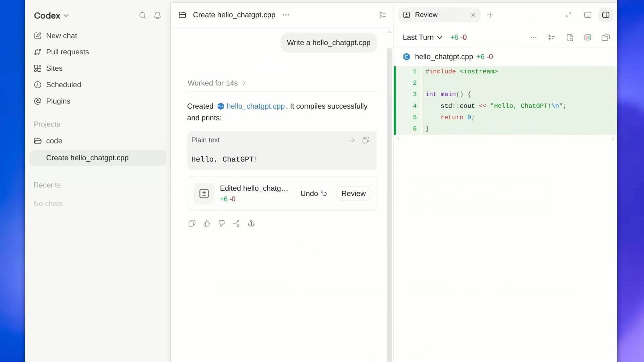Viewport: 644px width, 362px height.
Task: Expand the Codex app dropdown
Action: 51,15
